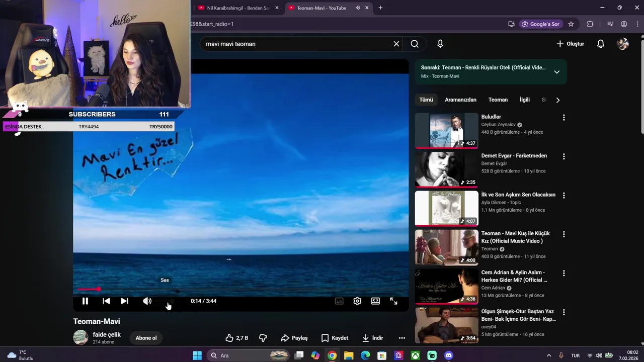Image resolution: width=644 pixels, height=362 pixels.
Task: Open options for Olgun Şimşek-Otur Baştan Yaz
Action: click(x=563, y=312)
